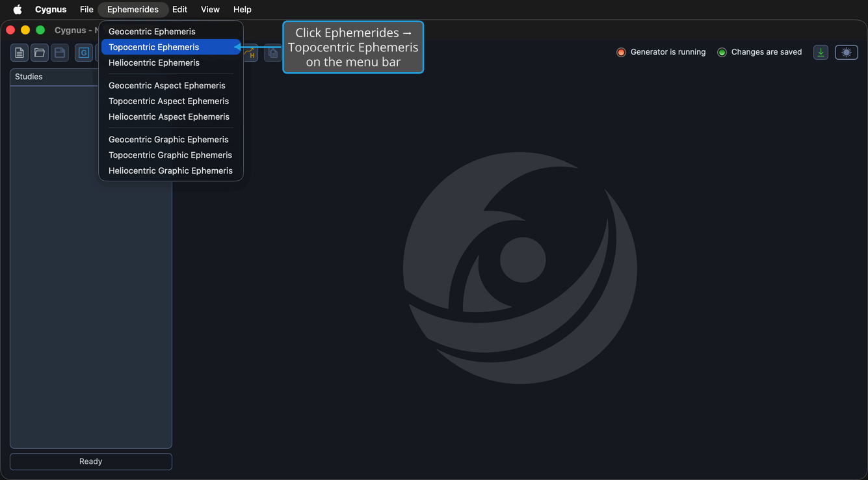Click the Ready status bar
The image size is (868, 480).
pos(91,461)
